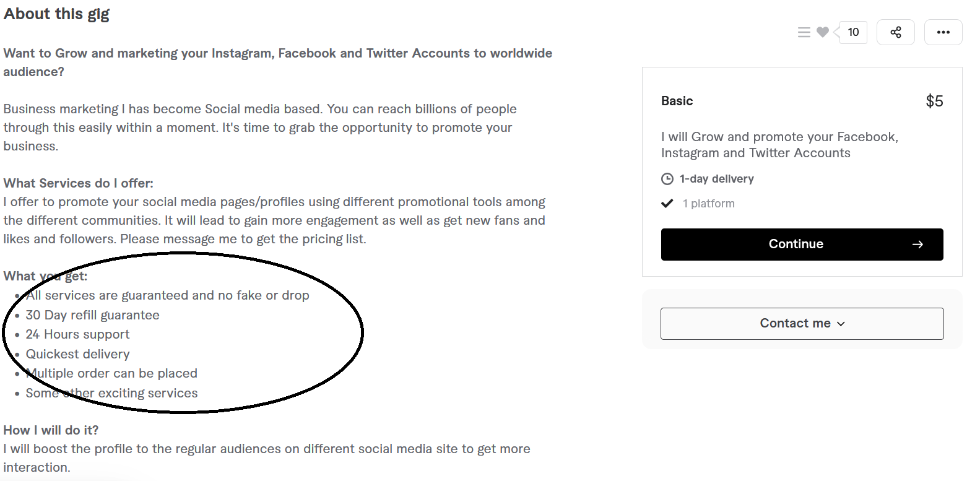Click the 1 platform feature text

point(708,204)
